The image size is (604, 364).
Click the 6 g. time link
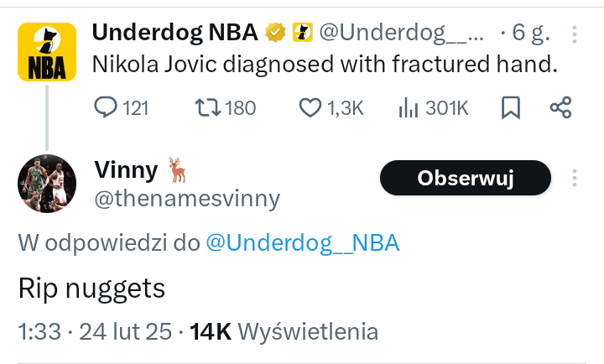(530, 33)
